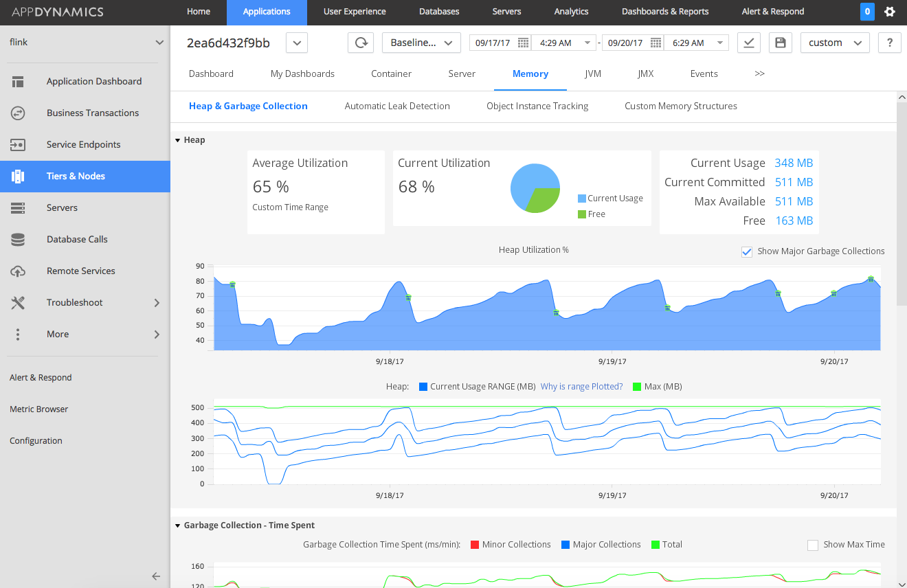The width and height of the screenshot is (907, 588).
Task: Collapse the Heap section triangle
Action: [x=177, y=140]
